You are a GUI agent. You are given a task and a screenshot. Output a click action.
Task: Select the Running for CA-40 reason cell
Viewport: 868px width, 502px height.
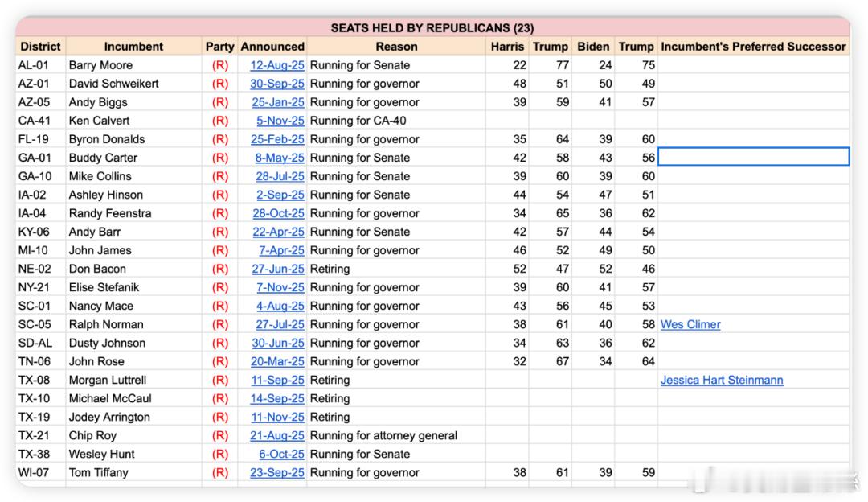tap(396, 121)
